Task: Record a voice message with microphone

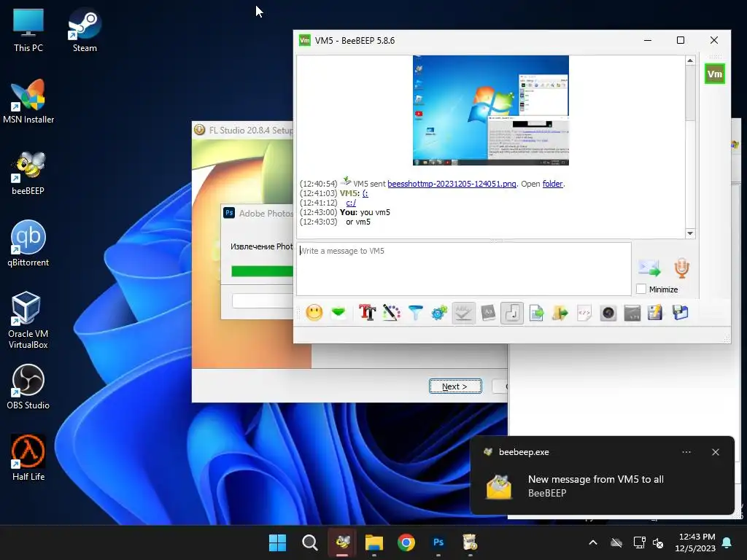Action: pyautogui.click(x=682, y=268)
